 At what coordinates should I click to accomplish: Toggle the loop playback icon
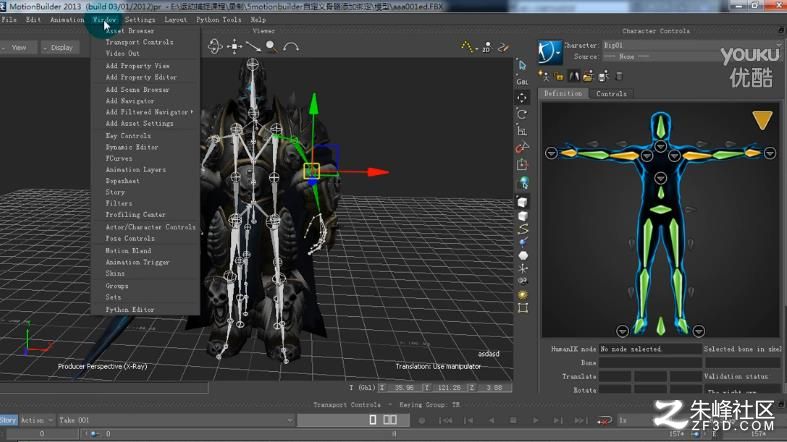[x=605, y=420]
